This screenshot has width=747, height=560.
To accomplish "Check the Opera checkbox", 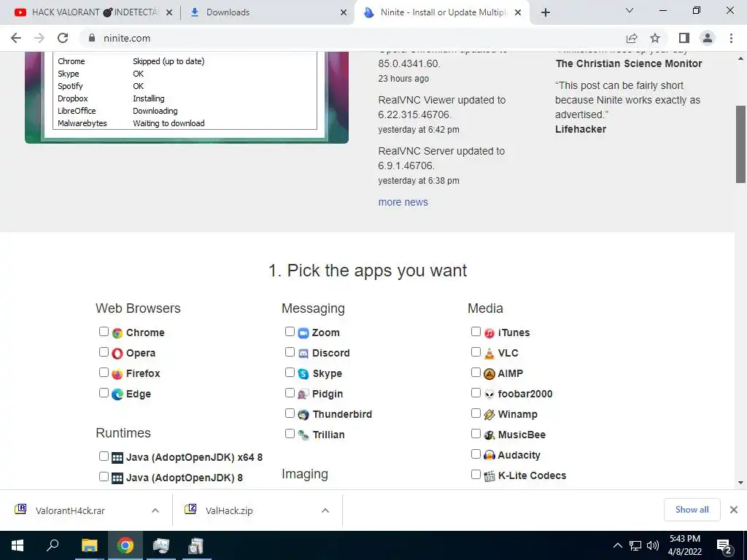I will 104,352.
